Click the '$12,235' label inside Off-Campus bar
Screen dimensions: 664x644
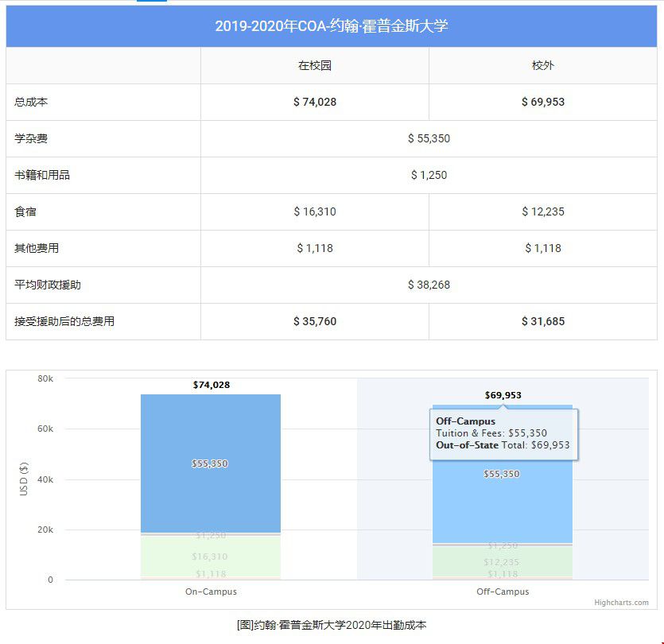502,562
